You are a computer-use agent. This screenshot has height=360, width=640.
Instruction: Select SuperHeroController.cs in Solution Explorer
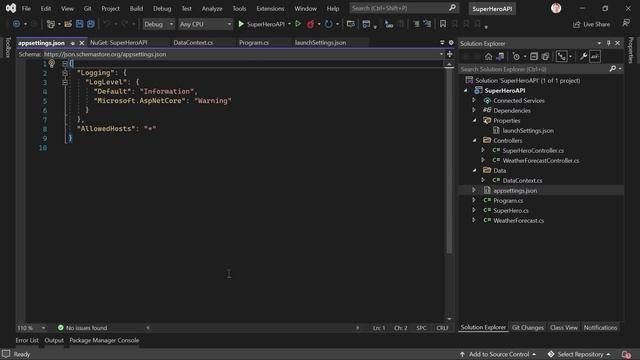click(533, 151)
